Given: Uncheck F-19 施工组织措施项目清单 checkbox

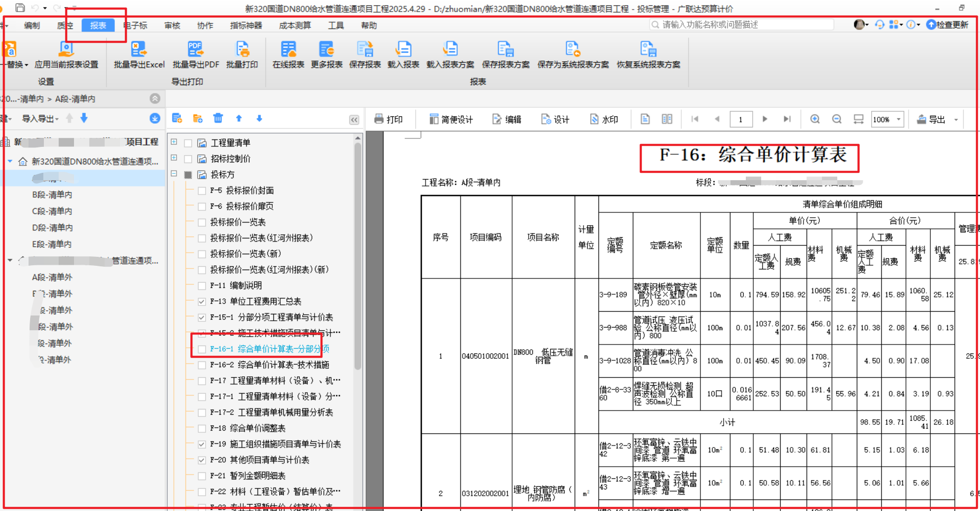Looking at the screenshot, I should tap(201, 444).
